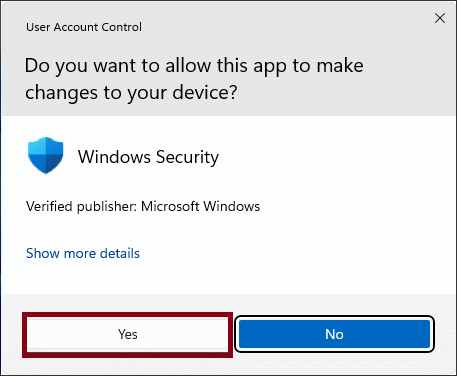Click the shield logo beside Windows Security
The width and height of the screenshot is (457, 376).
46,155
